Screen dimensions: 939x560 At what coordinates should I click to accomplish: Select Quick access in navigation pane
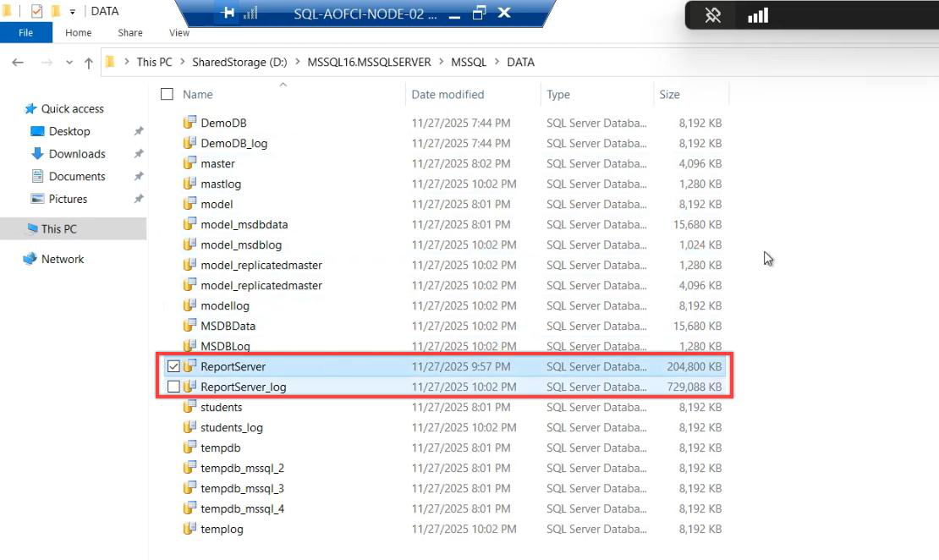73,108
